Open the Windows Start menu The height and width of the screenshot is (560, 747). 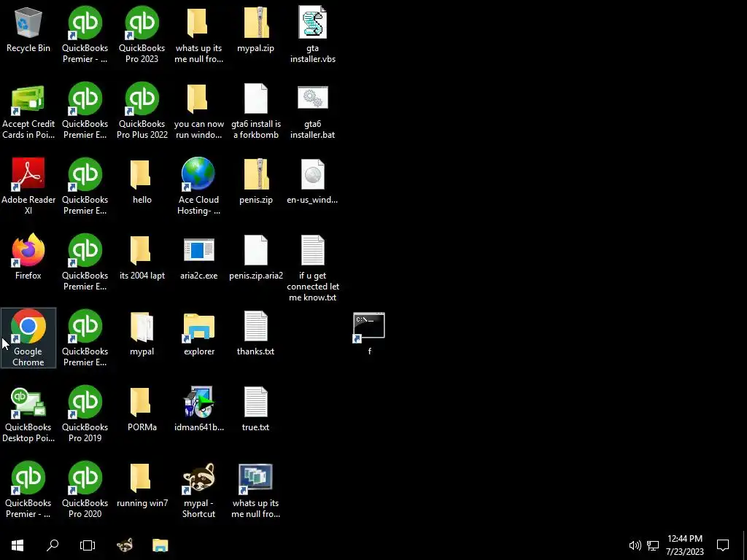pos(18,545)
